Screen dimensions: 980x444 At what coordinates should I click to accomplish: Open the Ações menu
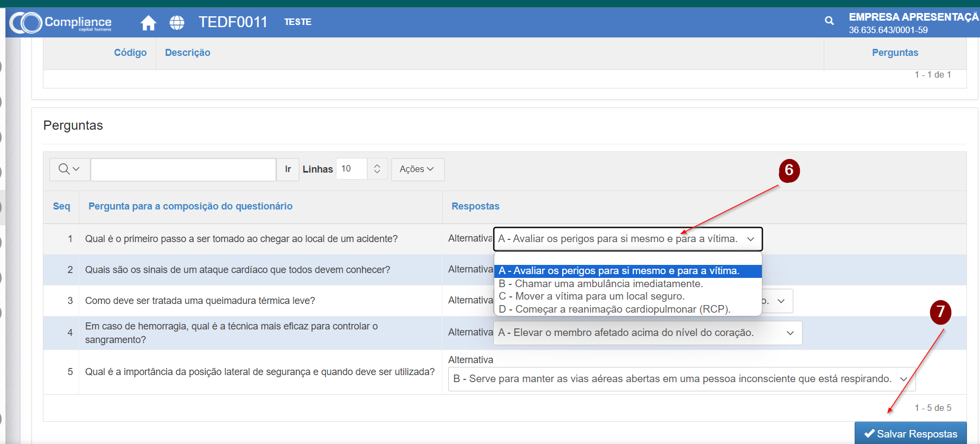(x=417, y=169)
